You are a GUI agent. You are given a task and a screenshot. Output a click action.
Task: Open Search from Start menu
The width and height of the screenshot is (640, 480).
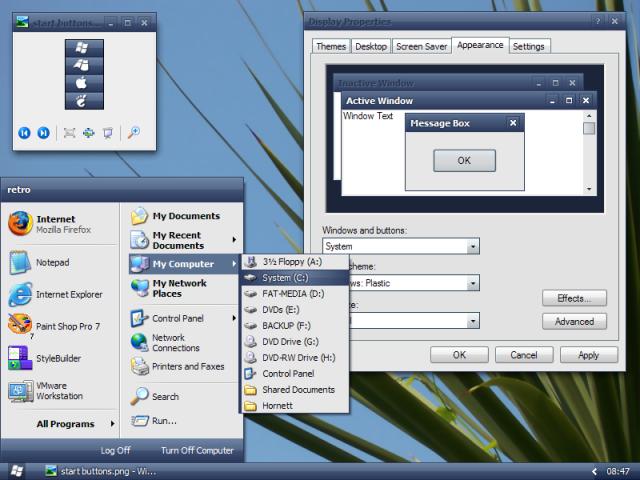[184, 396]
